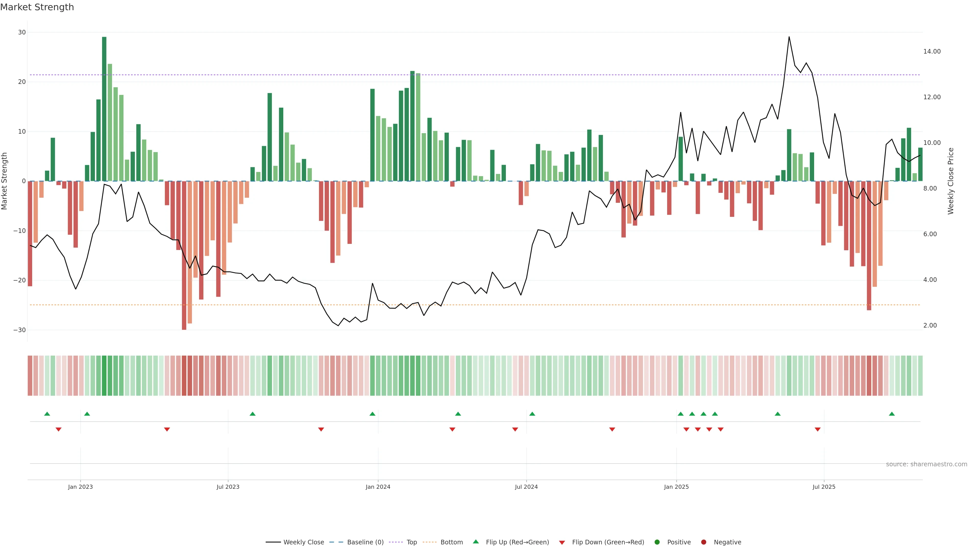
Task: Click the Jan 2024 x-axis label
Action: (378, 487)
